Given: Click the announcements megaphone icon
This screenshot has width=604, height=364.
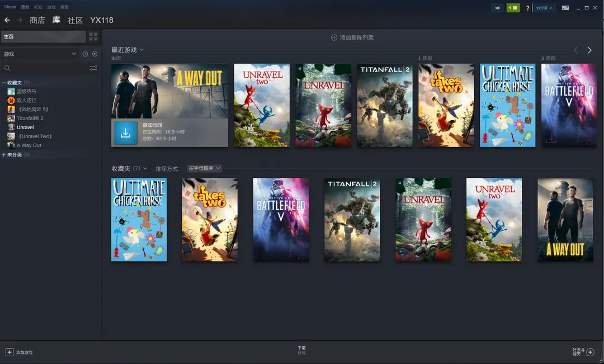Looking at the screenshot, I should click(x=497, y=8).
